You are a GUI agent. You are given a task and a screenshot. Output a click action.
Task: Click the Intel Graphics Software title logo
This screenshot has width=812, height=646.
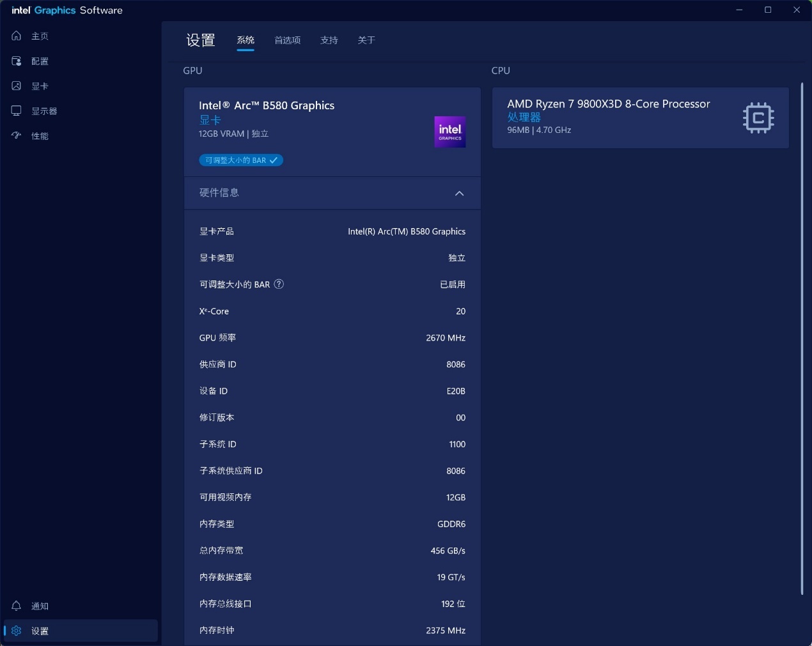point(67,10)
